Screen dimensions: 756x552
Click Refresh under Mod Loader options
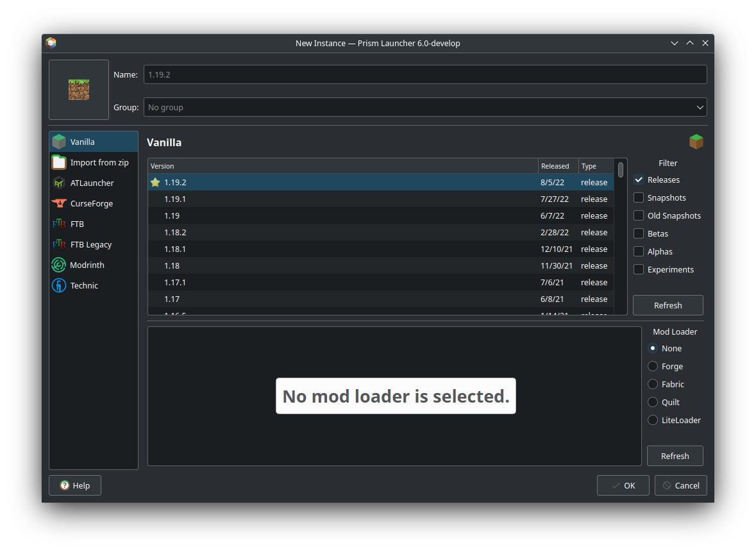coord(675,456)
